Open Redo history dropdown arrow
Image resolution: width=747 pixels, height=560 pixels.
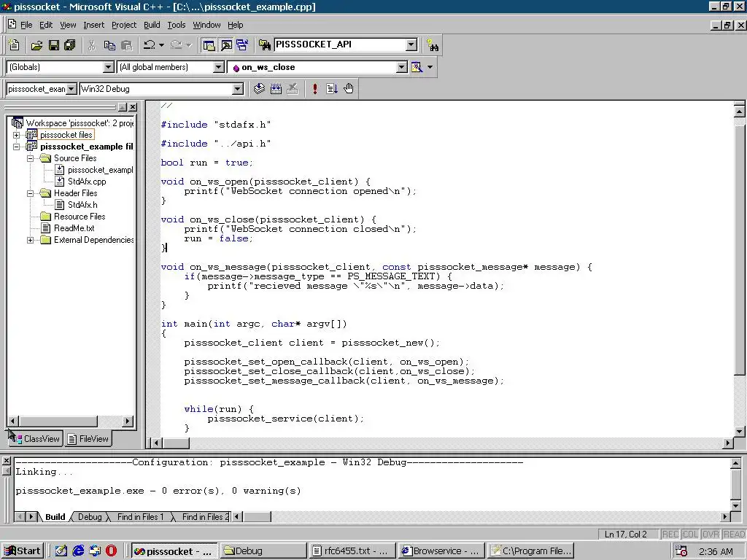[x=189, y=45]
